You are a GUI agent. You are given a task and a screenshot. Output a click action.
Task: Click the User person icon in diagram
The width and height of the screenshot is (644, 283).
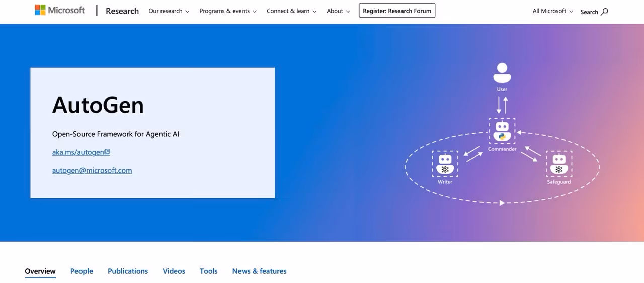click(502, 73)
